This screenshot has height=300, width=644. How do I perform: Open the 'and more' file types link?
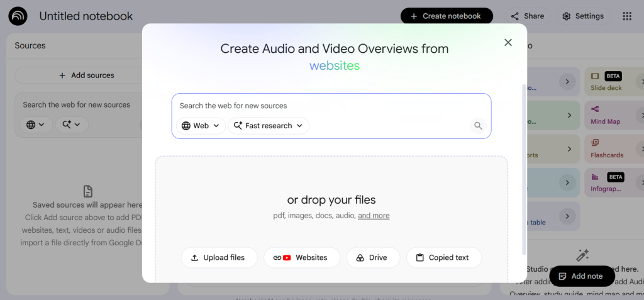(374, 215)
